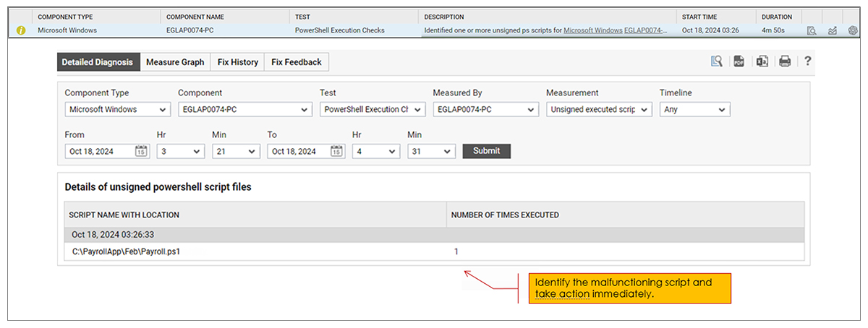This screenshot has height=328, width=868.
Task: Open the Measured By dropdown
Action: pos(485,110)
